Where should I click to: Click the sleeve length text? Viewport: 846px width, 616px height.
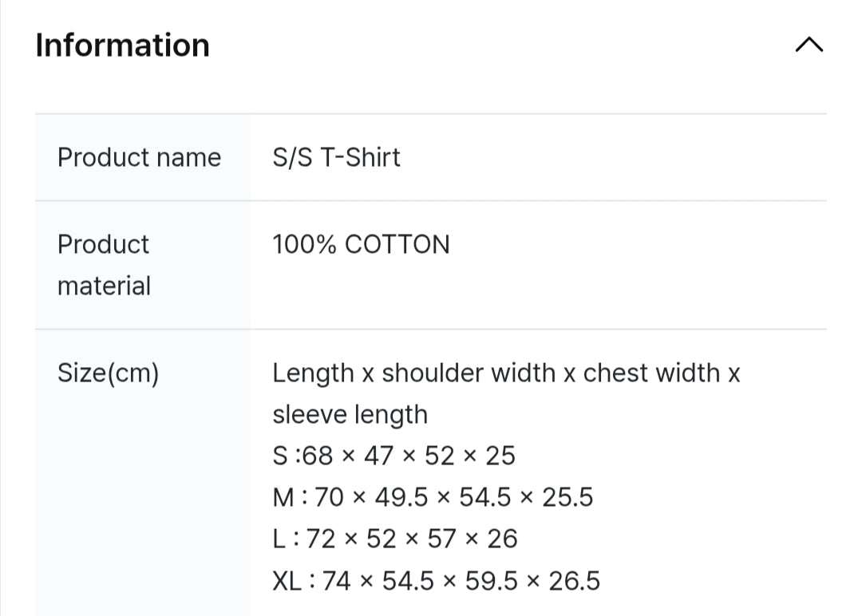pos(350,414)
